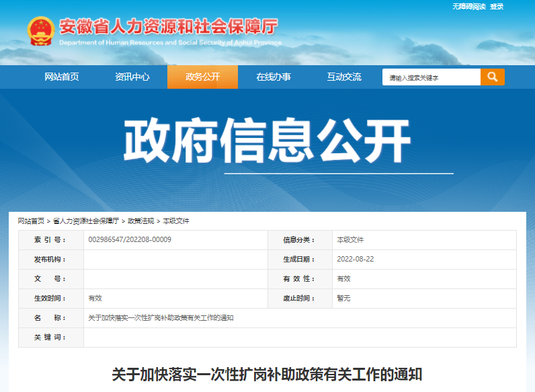535x392 pixels.
Task: Go to 网站首页 in navigation bar
Action: tap(62, 77)
